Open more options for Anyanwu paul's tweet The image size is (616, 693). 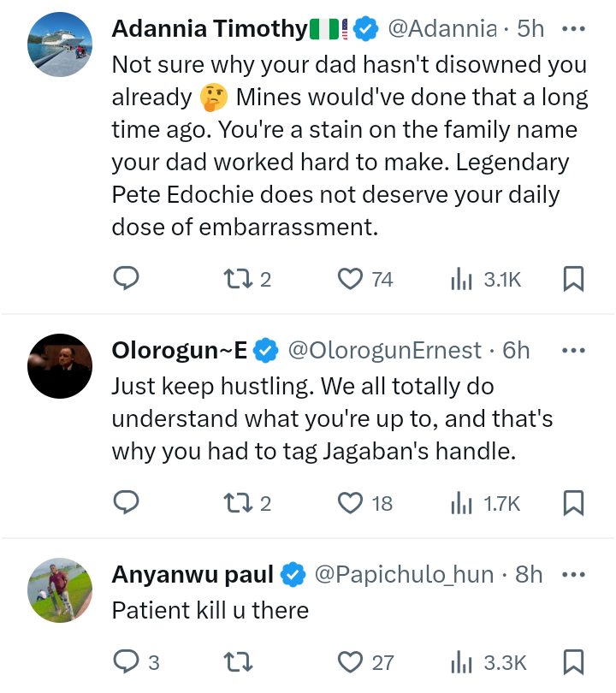click(x=572, y=574)
